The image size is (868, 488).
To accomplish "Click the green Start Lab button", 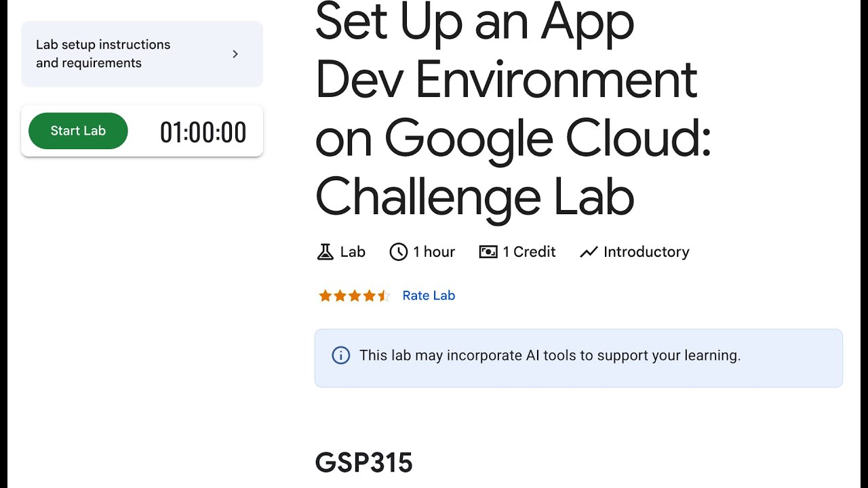I will (x=78, y=131).
